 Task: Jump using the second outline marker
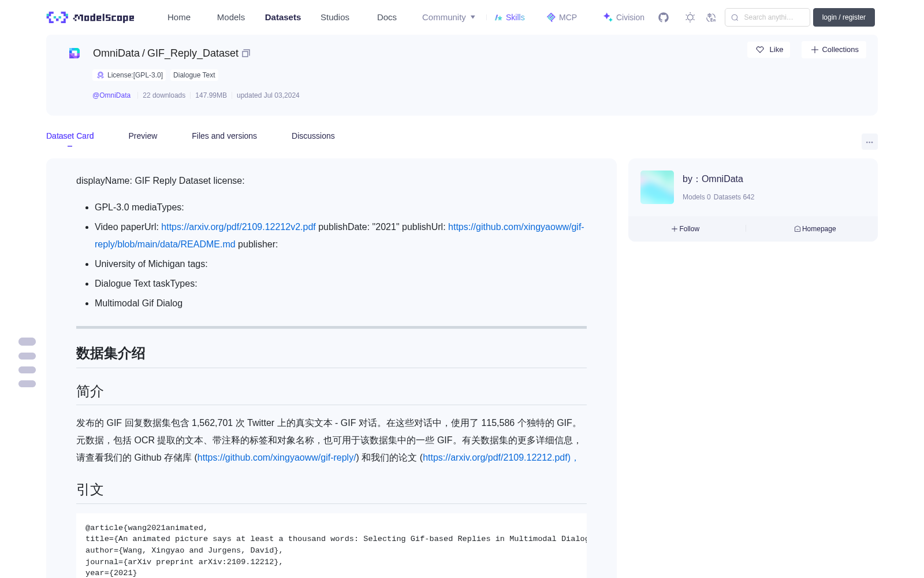[27, 356]
